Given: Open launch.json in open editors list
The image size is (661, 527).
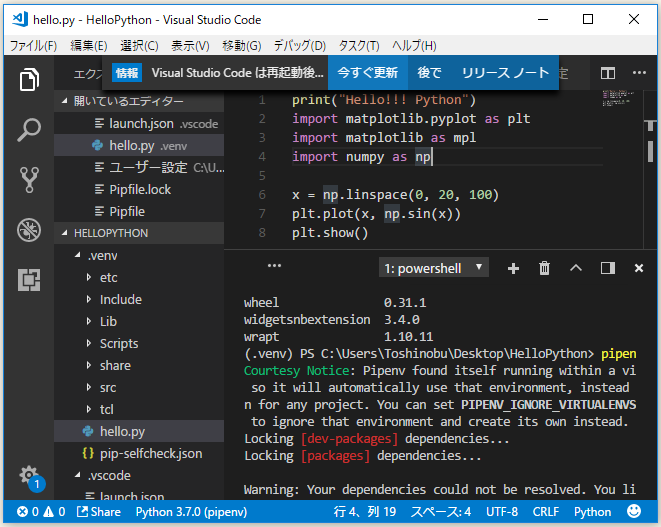Looking at the screenshot, I should (139, 124).
